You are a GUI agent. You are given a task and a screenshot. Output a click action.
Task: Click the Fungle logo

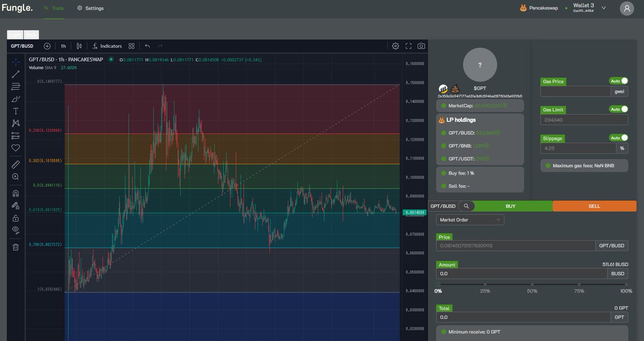pos(17,8)
